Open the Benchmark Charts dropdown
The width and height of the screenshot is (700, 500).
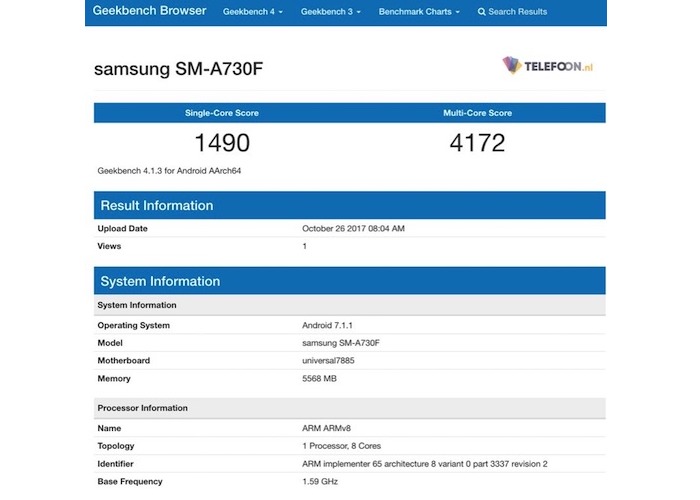(419, 12)
